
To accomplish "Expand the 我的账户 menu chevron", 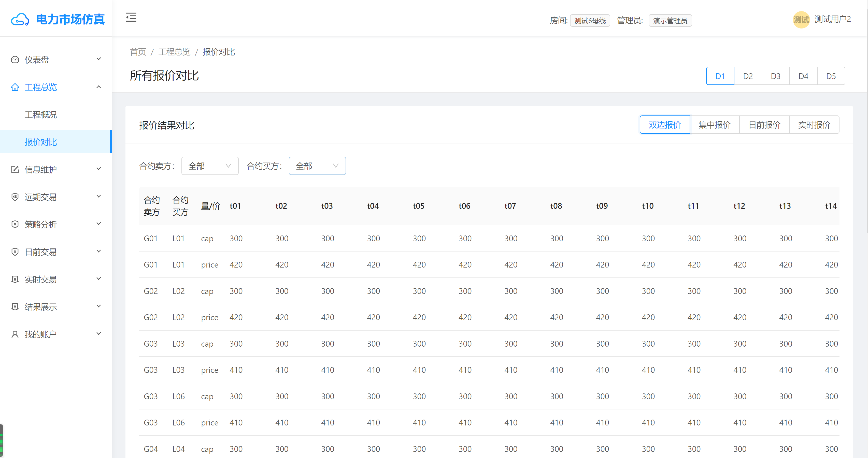I will [x=99, y=334].
